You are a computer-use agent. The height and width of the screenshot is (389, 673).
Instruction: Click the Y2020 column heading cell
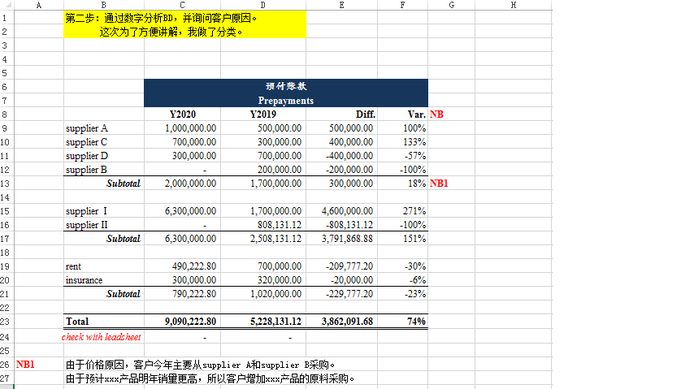coord(182,114)
